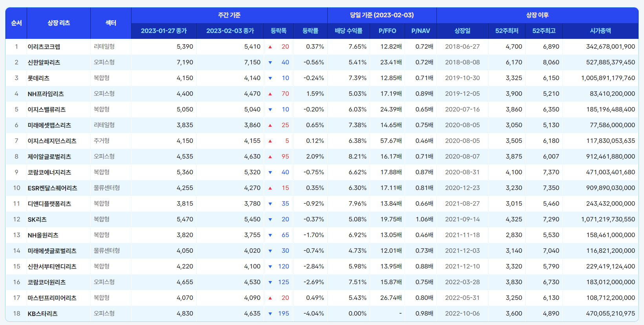644x325 pixels.
Task: Click the blue down arrow in 코람코더원리츠 row
Action: [x=270, y=282]
